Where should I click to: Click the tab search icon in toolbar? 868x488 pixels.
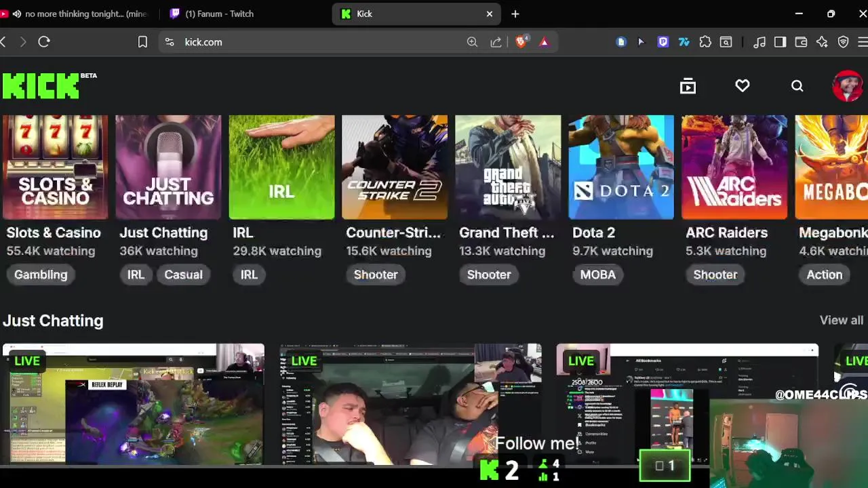click(x=726, y=42)
